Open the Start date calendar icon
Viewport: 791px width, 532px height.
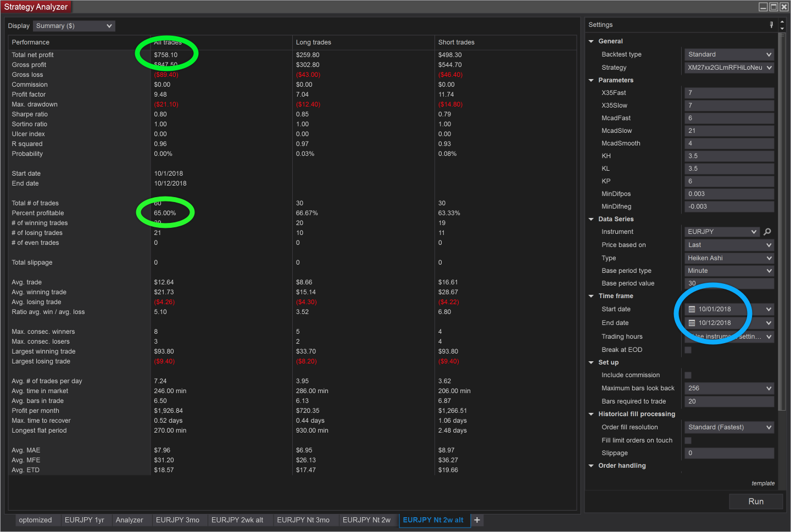coord(692,309)
